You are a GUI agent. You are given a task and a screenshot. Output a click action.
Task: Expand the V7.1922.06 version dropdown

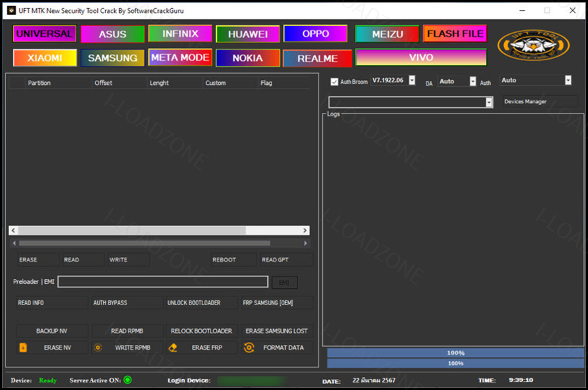[x=412, y=80]
